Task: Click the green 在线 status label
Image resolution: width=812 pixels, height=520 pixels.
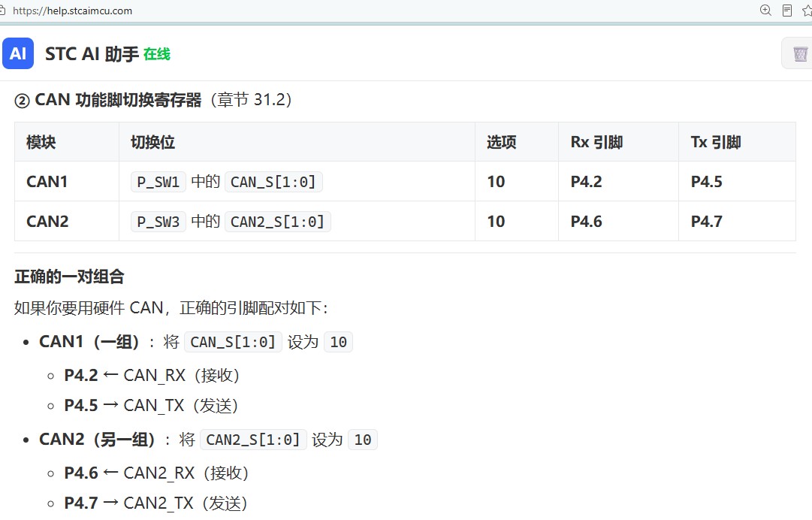Action: pos(157,54)
